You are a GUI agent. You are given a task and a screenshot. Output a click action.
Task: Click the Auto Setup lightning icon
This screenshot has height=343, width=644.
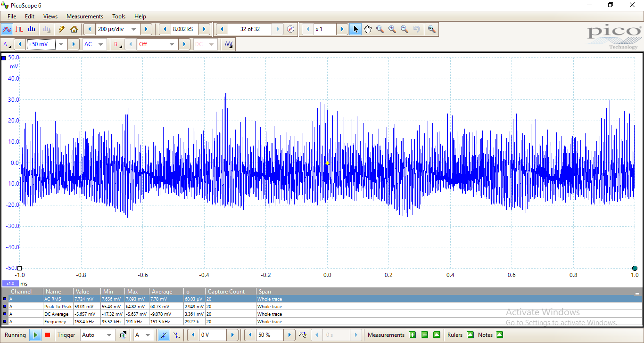[61, 29]
